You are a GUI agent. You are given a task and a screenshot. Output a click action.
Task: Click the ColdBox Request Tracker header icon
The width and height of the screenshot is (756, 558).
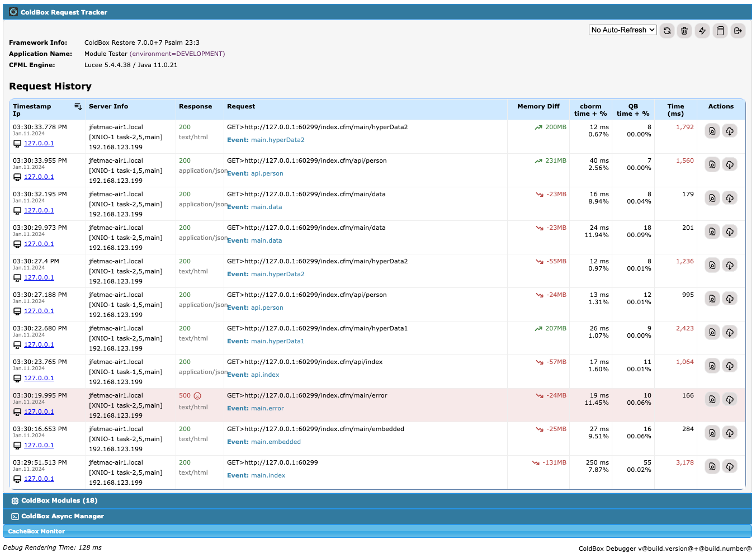13,12
